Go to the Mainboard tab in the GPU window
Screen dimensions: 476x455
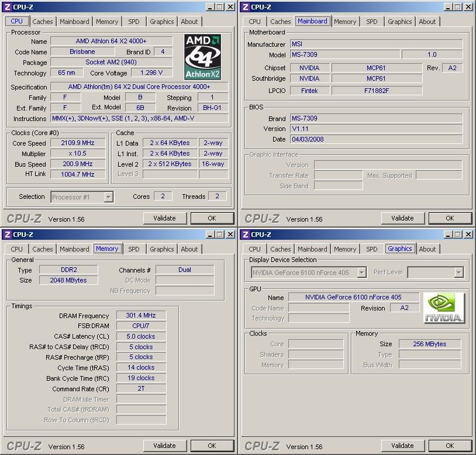312,249
